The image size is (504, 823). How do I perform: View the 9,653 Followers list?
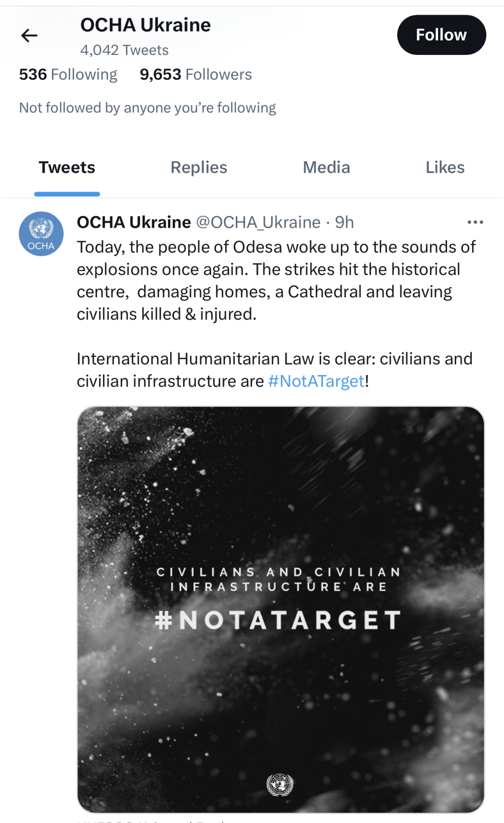(x=196, y=75)
